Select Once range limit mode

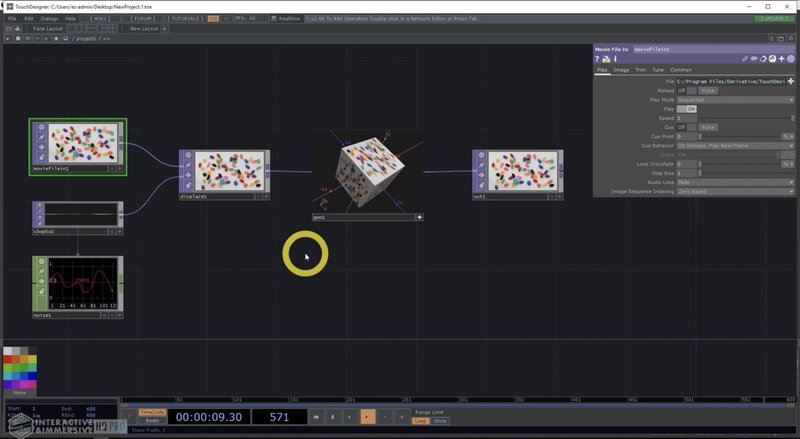point(440,421)
